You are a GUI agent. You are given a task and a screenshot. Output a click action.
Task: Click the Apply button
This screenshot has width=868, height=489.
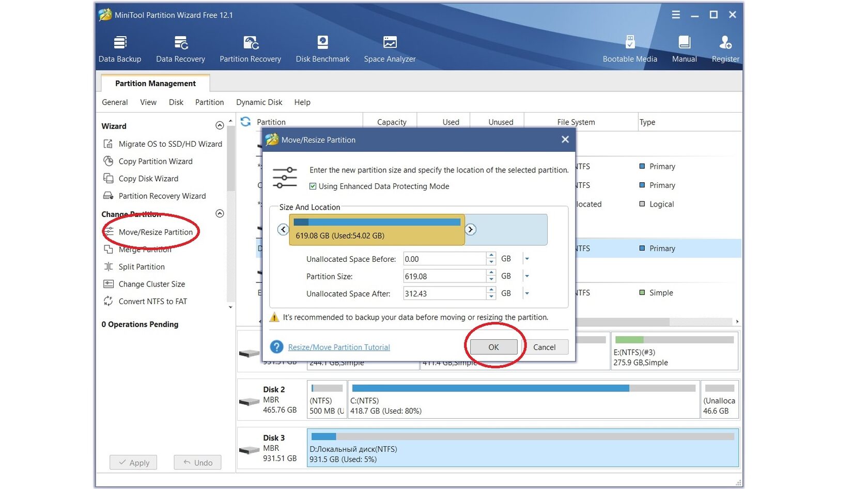point(134,463)
